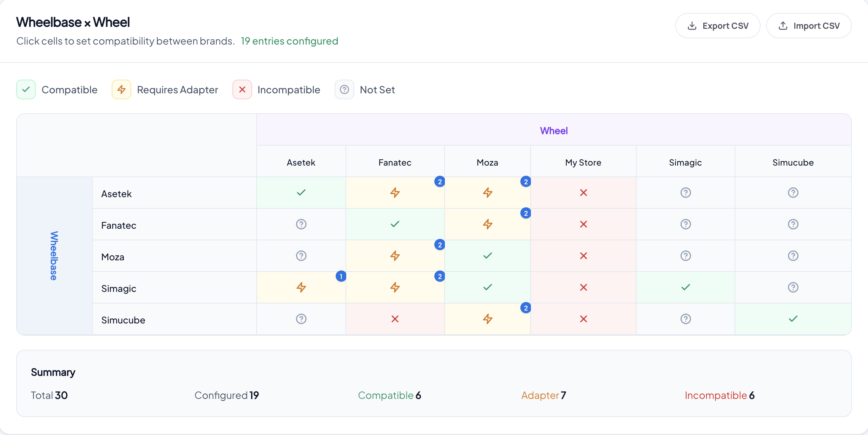Click Fanatec wheelbase, Fanatec wheel compatible cell

click(395, 224)
